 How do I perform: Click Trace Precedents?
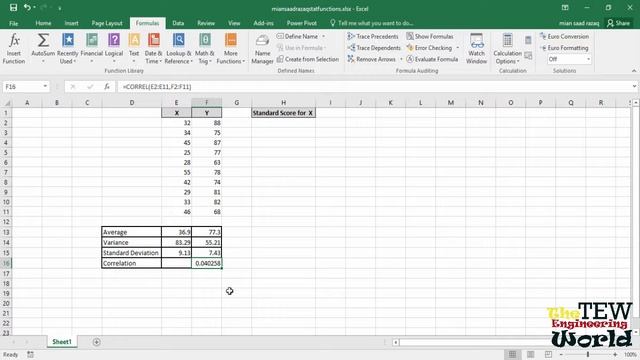coord(373,36)
